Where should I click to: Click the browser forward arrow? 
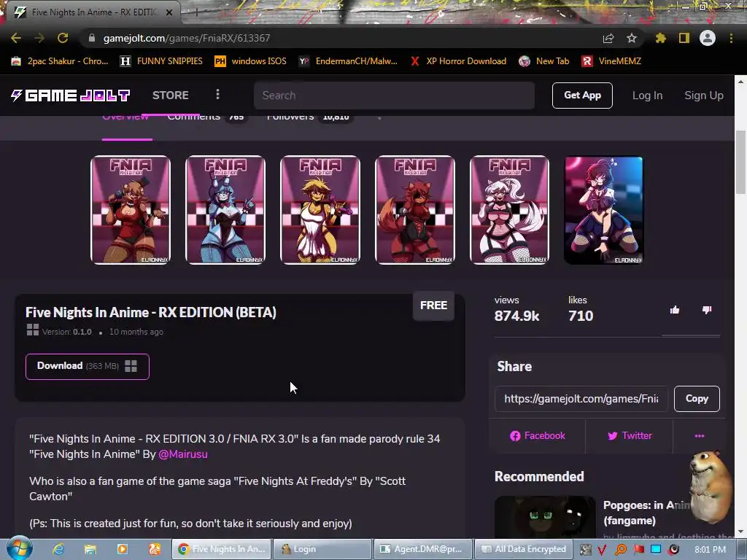[x=39, y=38]
